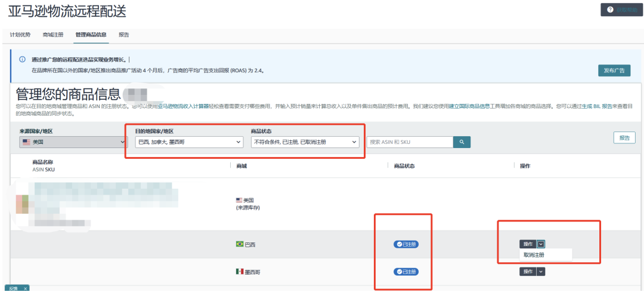The image size is (644, 295).
Task: Click the 搜索 ASIN 和 SKU input field
Action: point(410,142)
